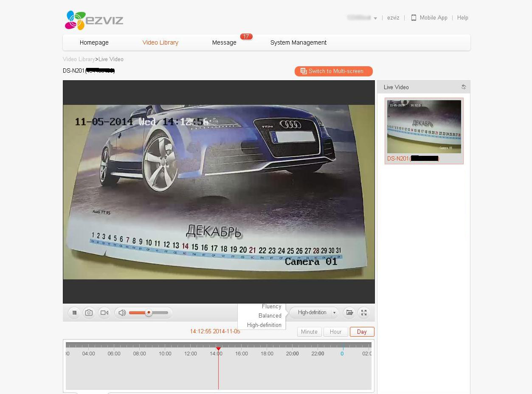532x394 pixels.
Task: Open the Video Library tab
Action: pos(160,42)
